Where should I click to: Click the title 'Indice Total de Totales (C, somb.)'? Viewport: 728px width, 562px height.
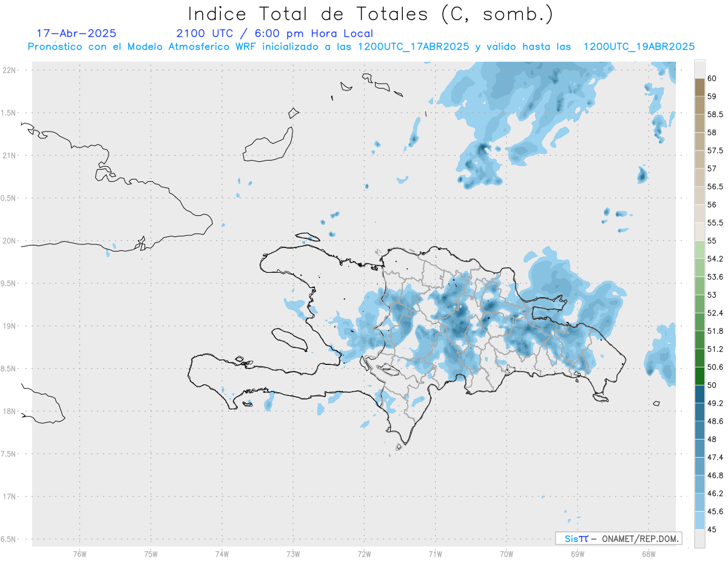coord(370,14)
